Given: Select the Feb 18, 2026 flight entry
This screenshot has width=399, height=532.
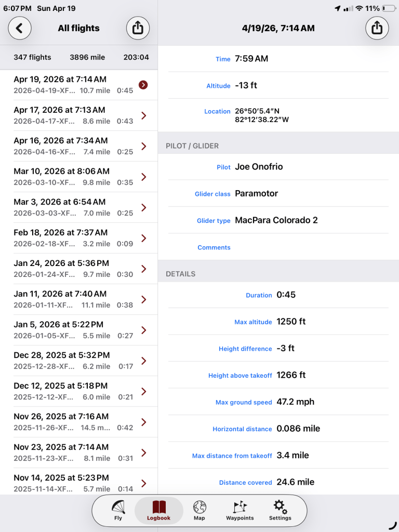Looking at the screenshot, I should click(x=73, y=238).
